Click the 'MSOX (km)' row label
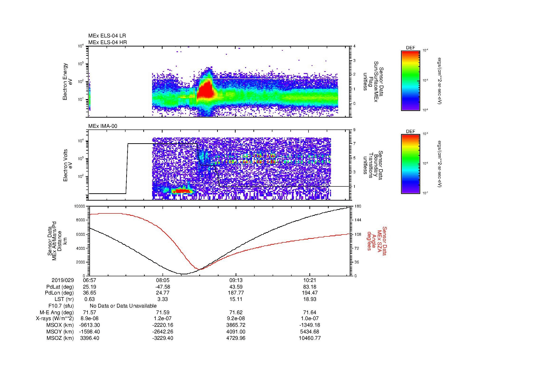Image resolution: width=555 pixels, height=392 pixels. 60,325
